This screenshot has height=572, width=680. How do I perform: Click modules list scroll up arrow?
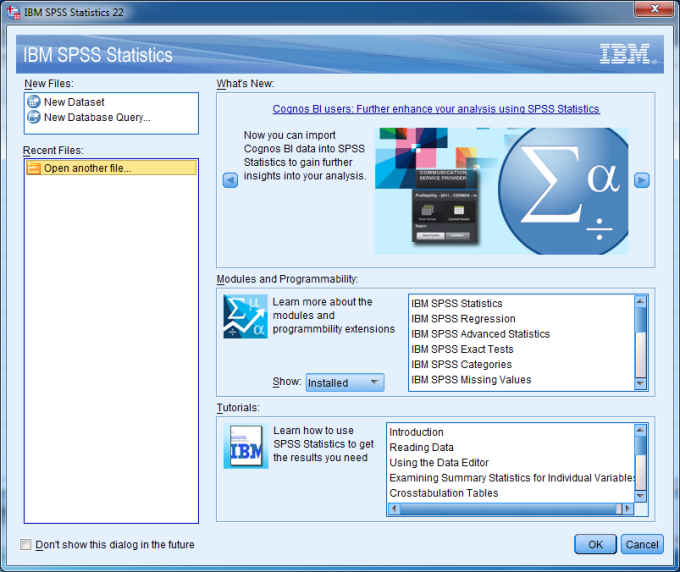pyautogui.click(x=641, y=301)
